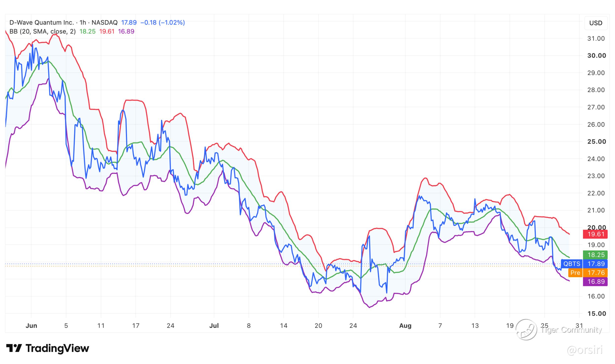Click the 7 date label on the time axis
This screenshot has width=615, height=364.
click(440, 326)
